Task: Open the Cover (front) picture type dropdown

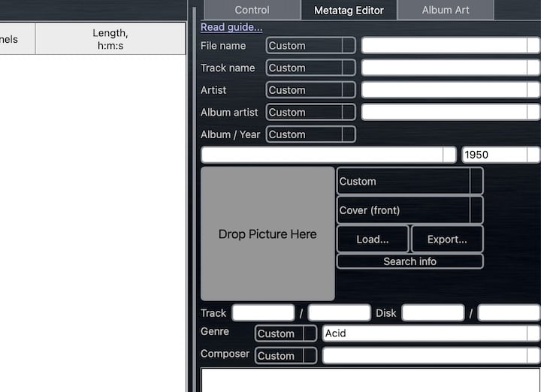Action: tap(410, 210)
